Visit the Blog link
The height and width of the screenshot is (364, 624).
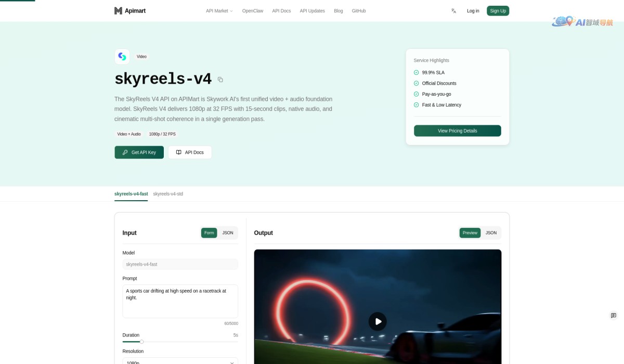pyautogui.click(x=339, y=11)
